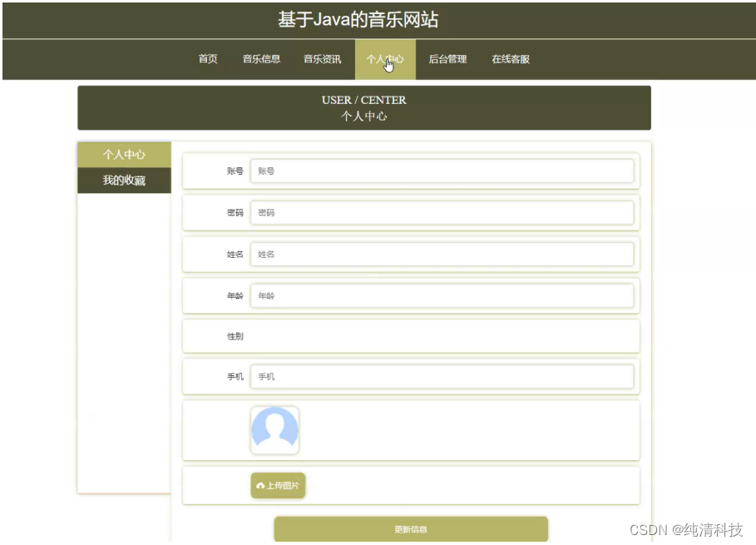Viewport: 756px width, 545px height.
Task: Click the 姓名 name input box
Action: point(443,254)
